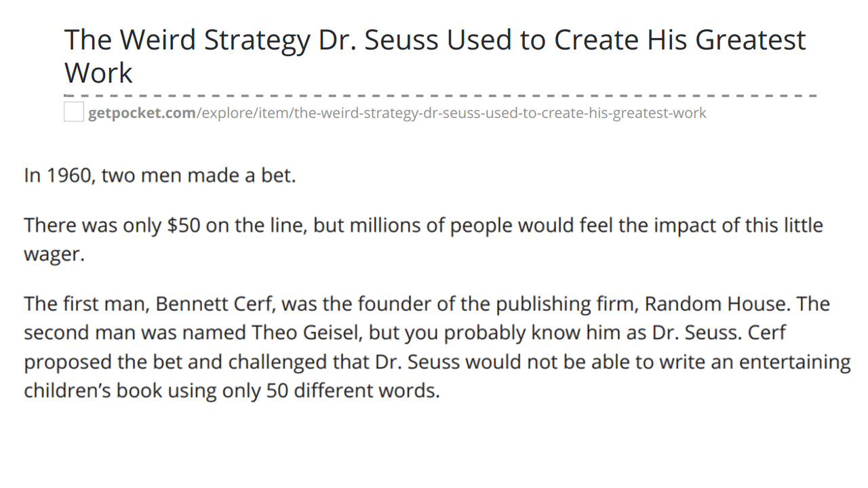Click the article title heading
The height and width of the screenshot is (488, 868).
435,56
